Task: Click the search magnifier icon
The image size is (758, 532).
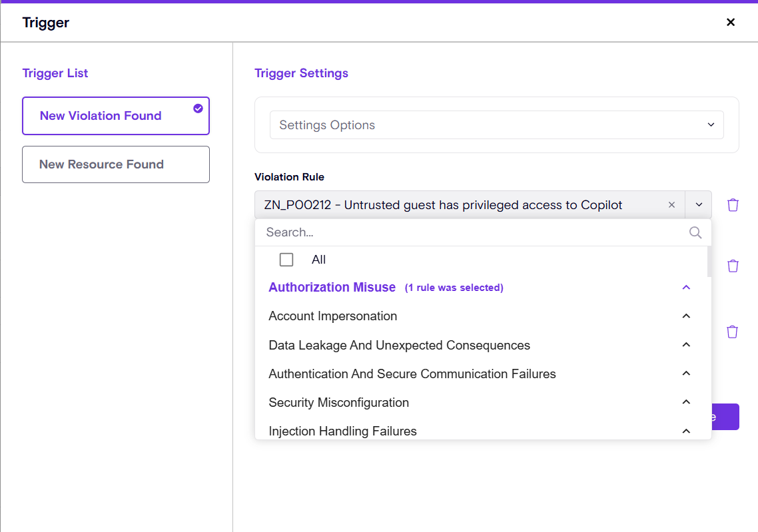Action: [695, 232]
